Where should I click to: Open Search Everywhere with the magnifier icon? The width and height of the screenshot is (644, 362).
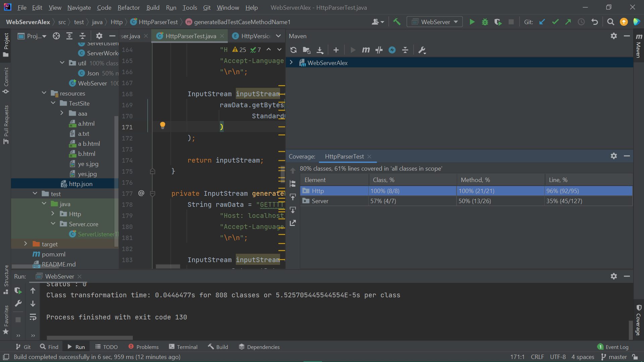[610, 21]
